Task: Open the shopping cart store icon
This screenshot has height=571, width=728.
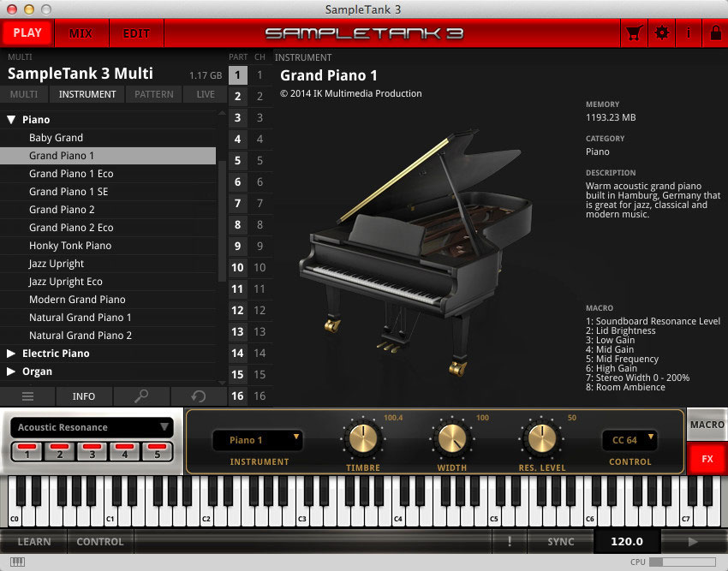Action: 634,33
